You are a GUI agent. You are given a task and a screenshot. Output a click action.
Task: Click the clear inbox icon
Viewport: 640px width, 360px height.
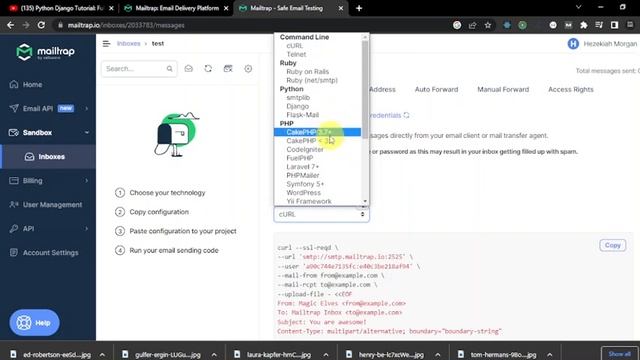(x=228, y=69)
